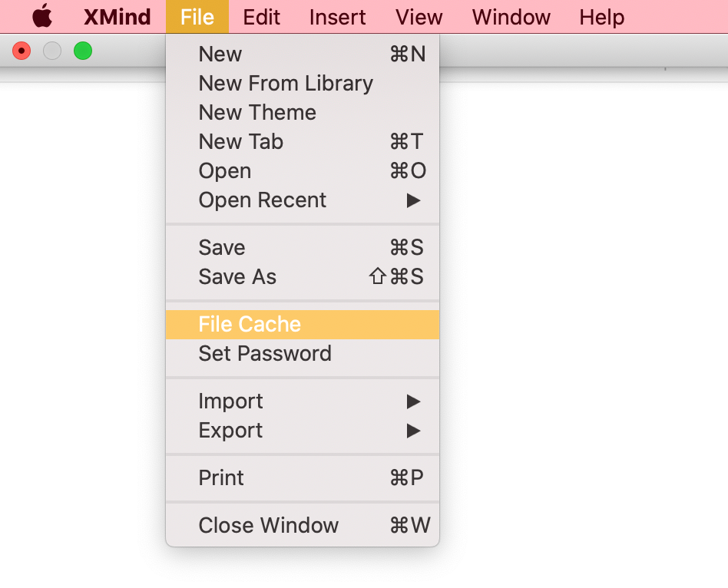
Task: Choose New from the File menu
Action: pos(303,54)
